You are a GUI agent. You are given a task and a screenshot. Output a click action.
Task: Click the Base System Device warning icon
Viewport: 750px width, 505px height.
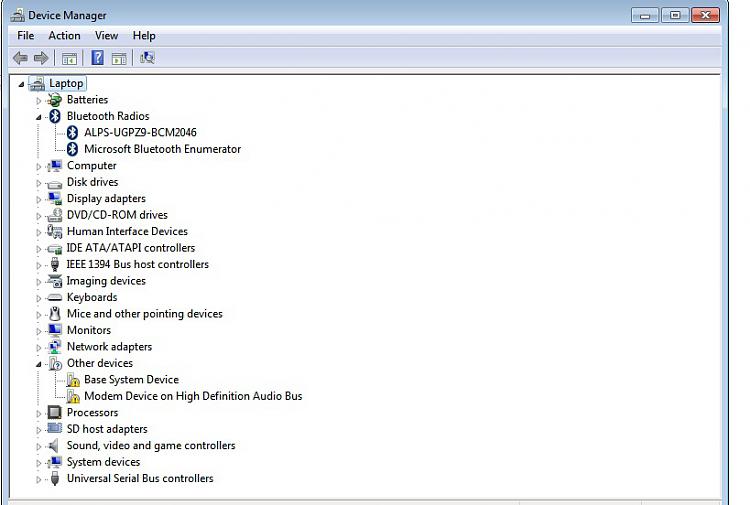(73, 380)
